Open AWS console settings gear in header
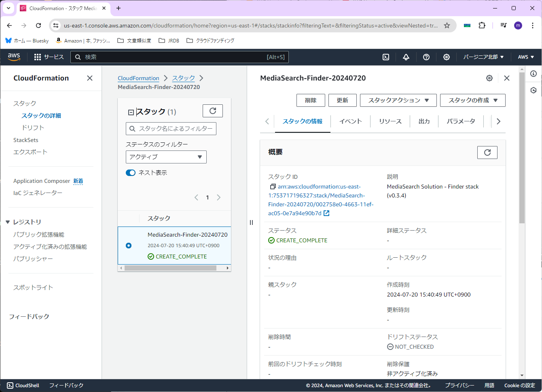 (x=447, y=57)
